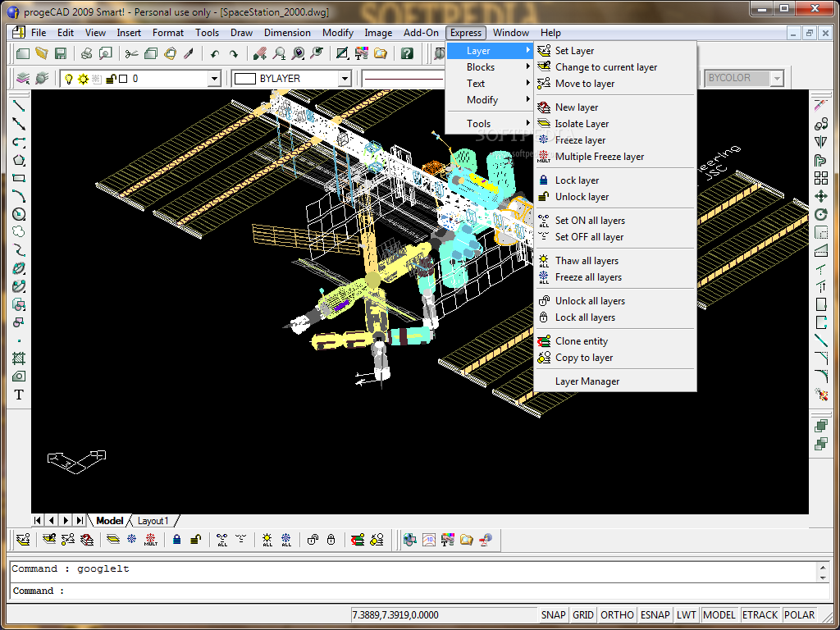Select the Array tool in the right toolbar
840x630 pixels.
(820, 178)
